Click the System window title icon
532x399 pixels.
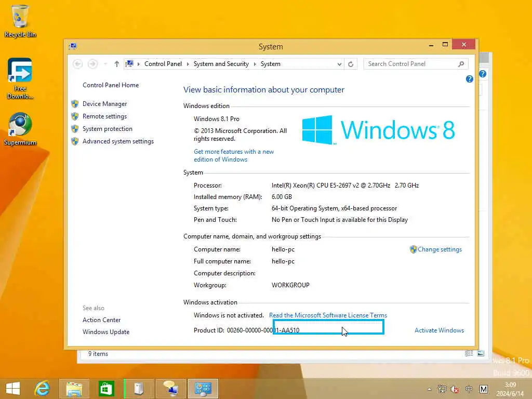(x=73, y=46)
